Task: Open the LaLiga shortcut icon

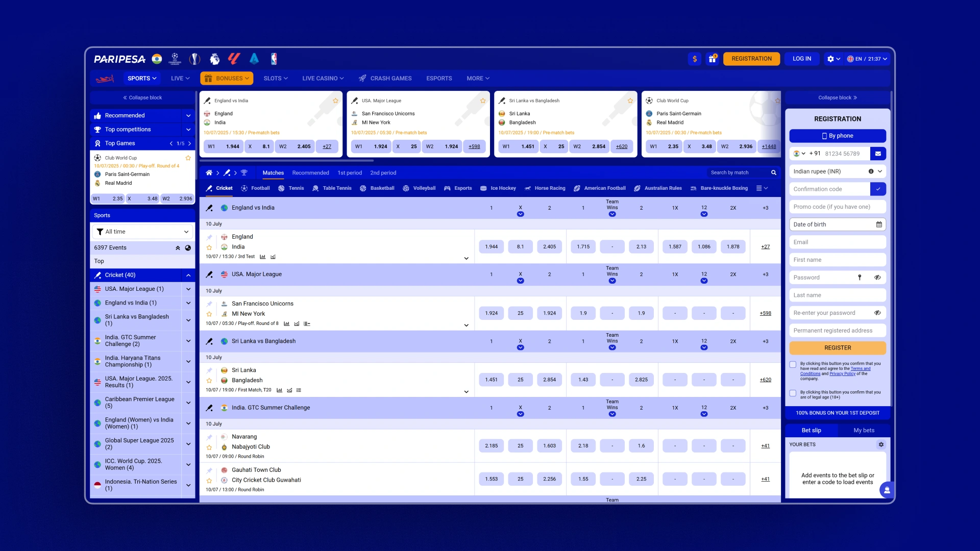Action: click(x=234, y=59)
